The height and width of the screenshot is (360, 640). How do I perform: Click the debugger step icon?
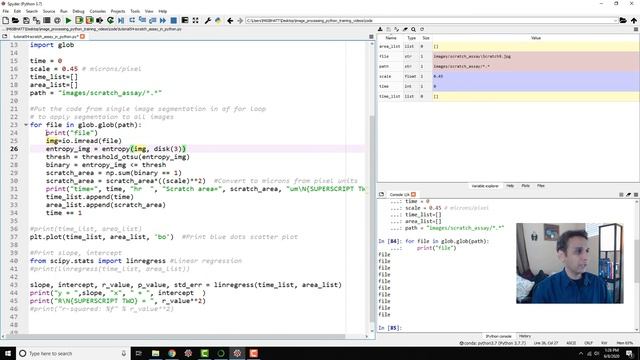pos(132,20)
